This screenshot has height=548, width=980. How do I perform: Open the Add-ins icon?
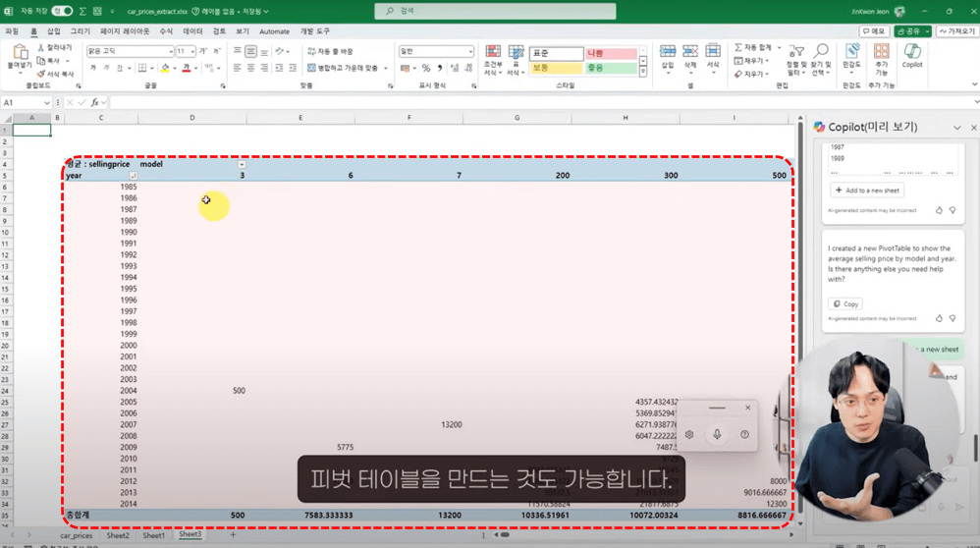[x=881, y=51]
